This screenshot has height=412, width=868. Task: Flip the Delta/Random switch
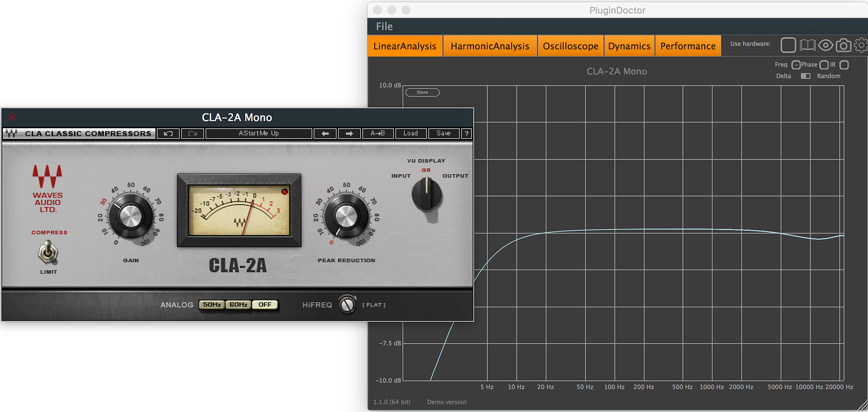click(x=806, y=76)
